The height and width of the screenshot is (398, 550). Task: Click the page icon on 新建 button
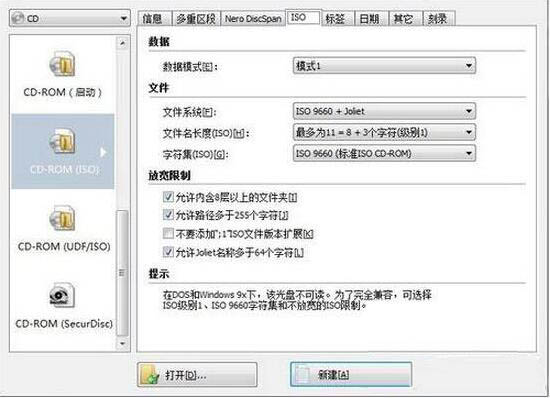303,375
